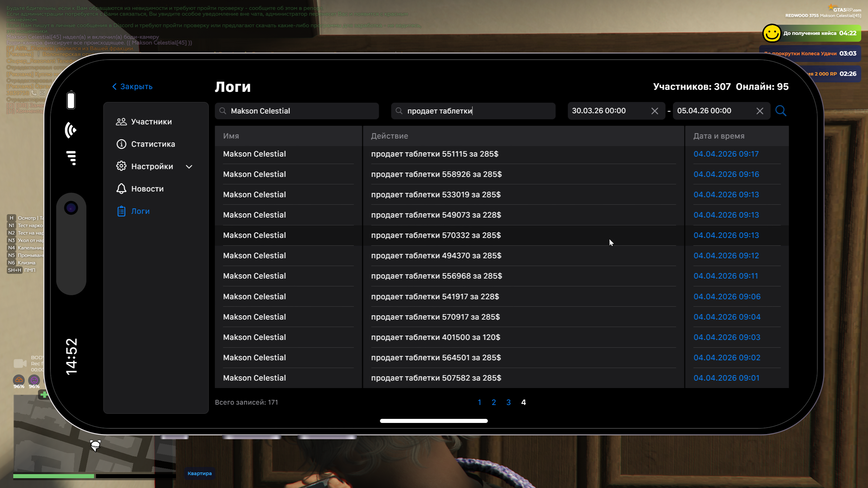Click the Логи clipboard icon
The image size is (868, 488).
121,211
